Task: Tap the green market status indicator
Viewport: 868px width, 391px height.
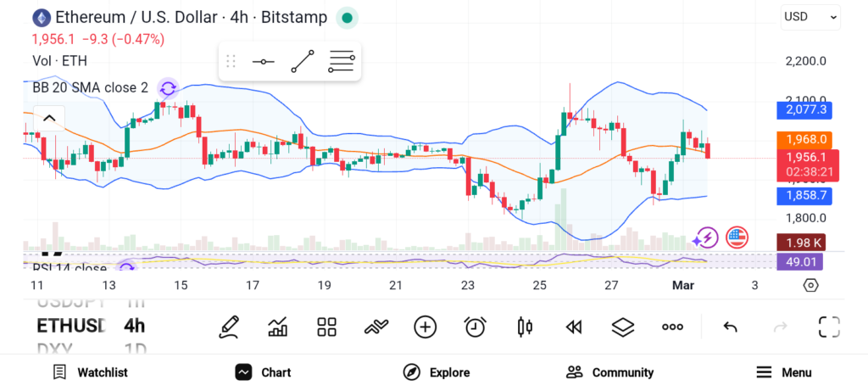Action: tap(347, 17)
